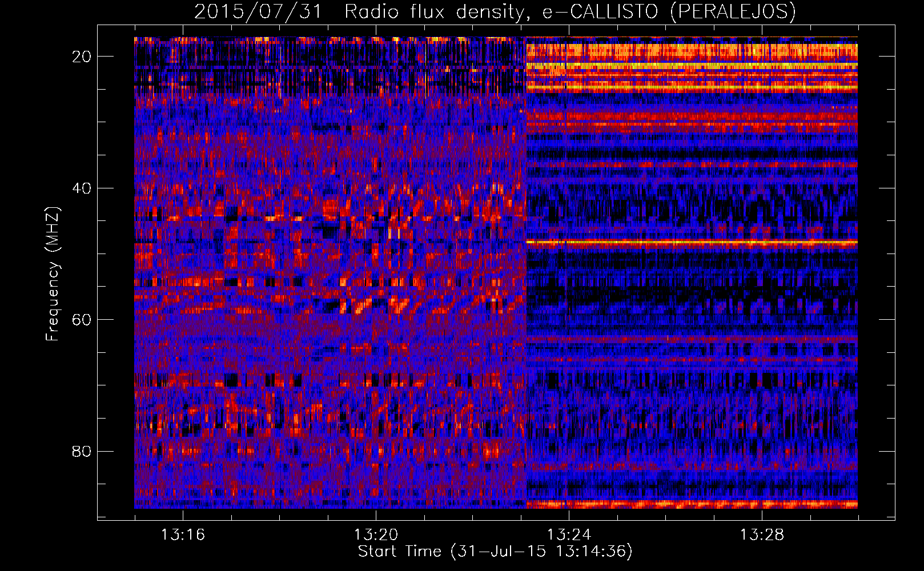924x571 pixels.
Task: Click the time tick label '13:28'
Action: 762,535
